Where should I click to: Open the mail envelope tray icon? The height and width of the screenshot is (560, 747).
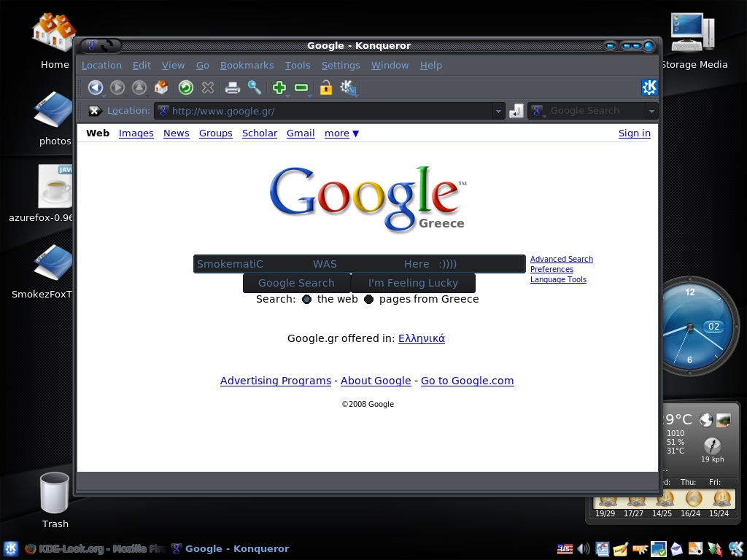pyautogui.click(x=676, y=549)
